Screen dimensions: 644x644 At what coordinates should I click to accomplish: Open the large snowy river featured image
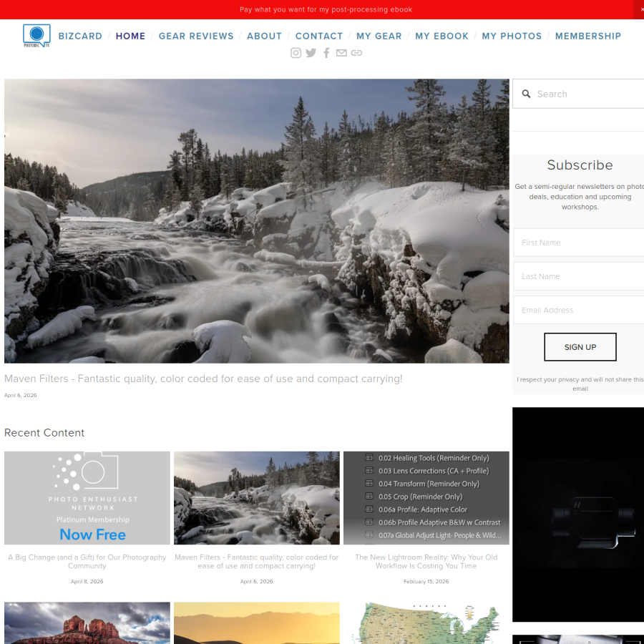point(257,221)
